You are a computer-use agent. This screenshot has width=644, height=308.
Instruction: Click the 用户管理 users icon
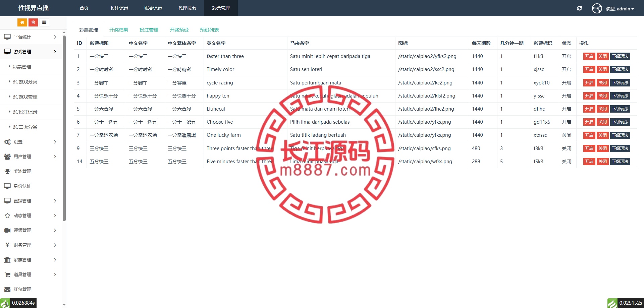pos(7,157)
